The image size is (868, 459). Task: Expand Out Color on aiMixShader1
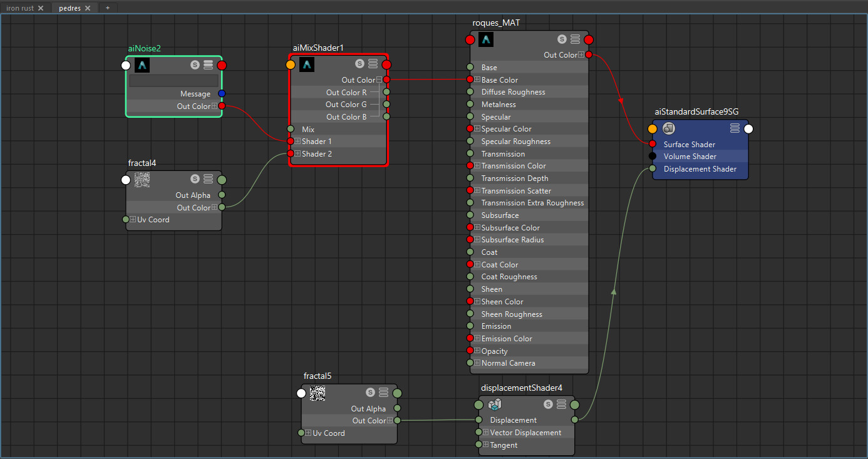pyautogui.click(x=380, y=79)
